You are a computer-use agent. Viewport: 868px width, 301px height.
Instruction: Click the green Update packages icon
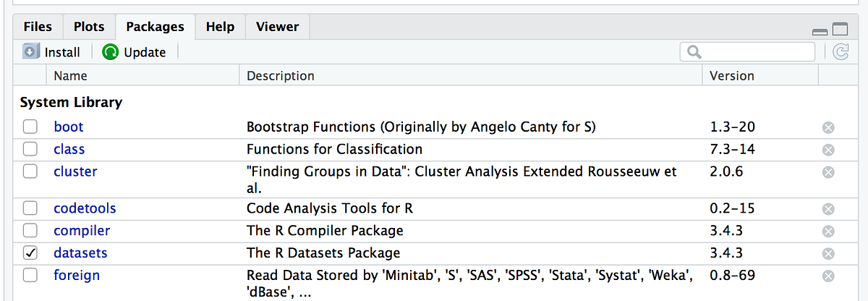(x=111, y=52)
